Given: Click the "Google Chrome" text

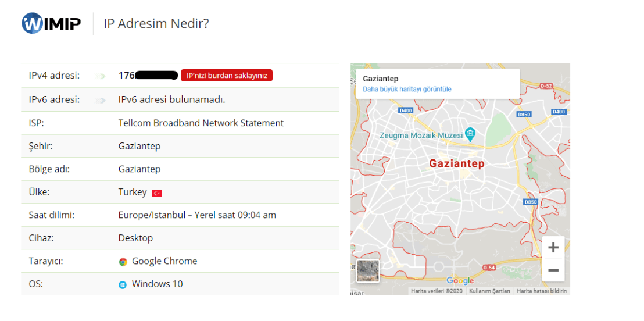Looking at the screenshot, I should pos(164,261).
